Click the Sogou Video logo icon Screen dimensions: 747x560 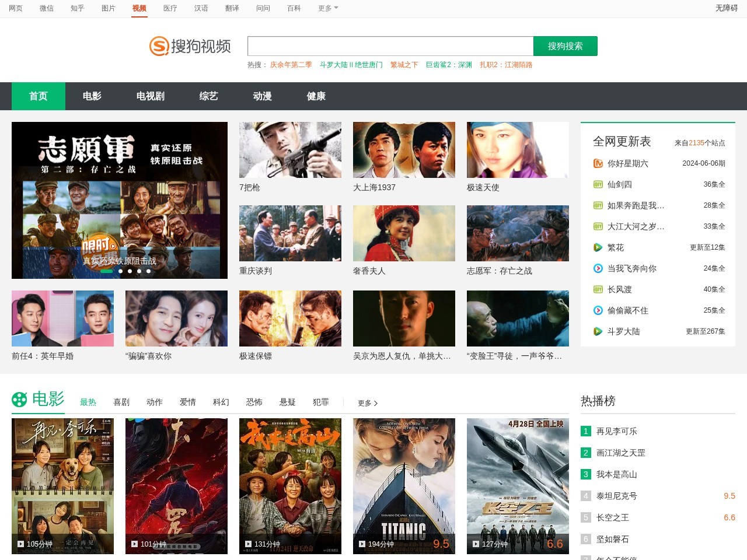tap(159, 45)
